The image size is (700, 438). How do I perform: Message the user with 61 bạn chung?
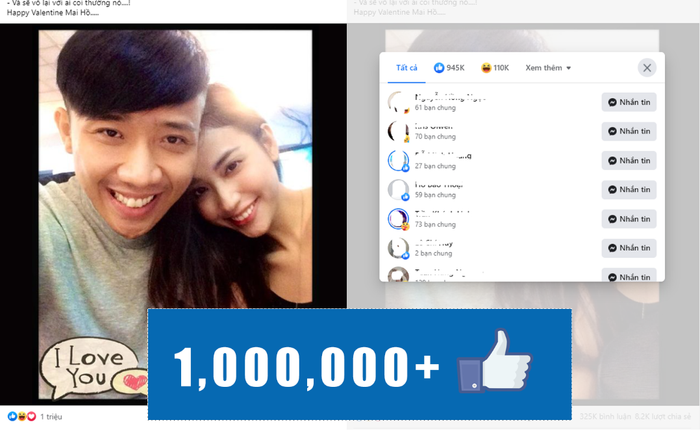pyautogui.click(x=629, y=102)
